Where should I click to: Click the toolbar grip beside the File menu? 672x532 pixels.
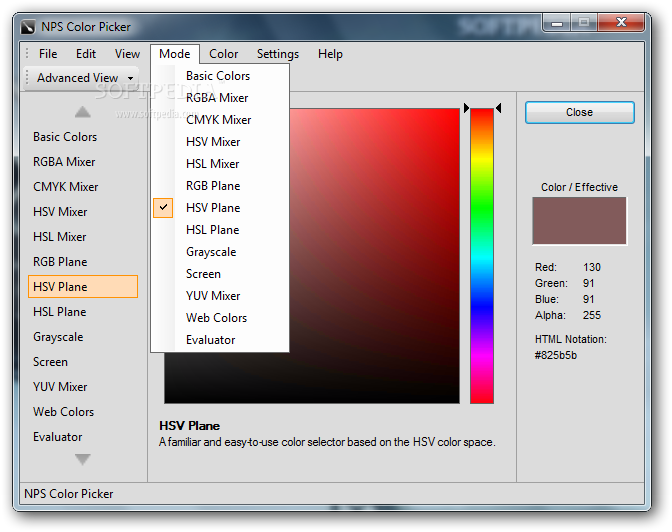27,53
